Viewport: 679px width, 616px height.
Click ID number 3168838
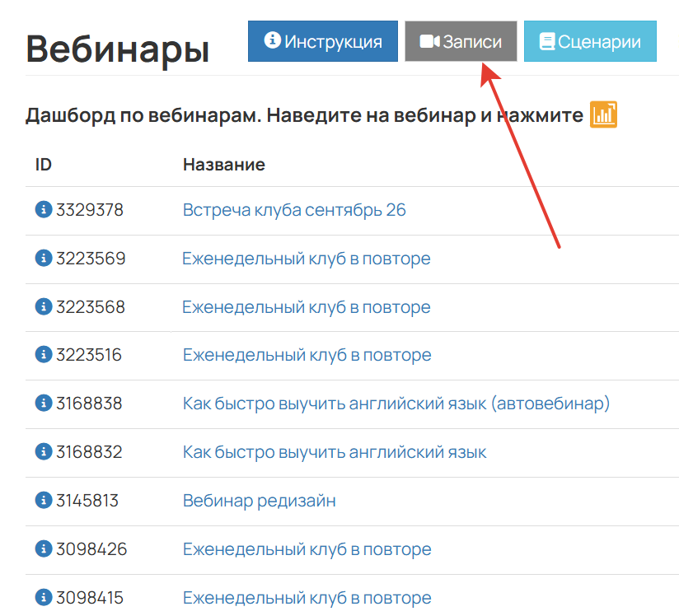(89, 404)
